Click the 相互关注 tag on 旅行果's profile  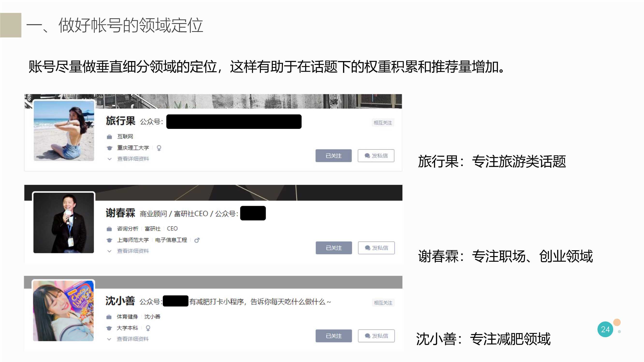pos(383,123)
